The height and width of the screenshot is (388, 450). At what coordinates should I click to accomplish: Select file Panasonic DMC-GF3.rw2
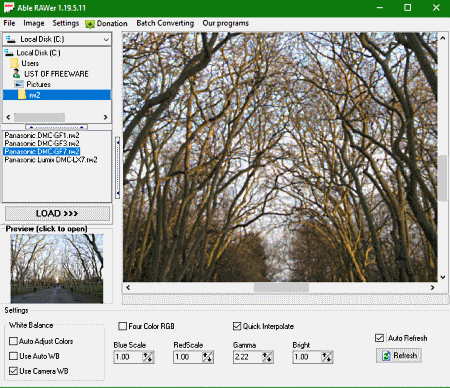point(42,143)
